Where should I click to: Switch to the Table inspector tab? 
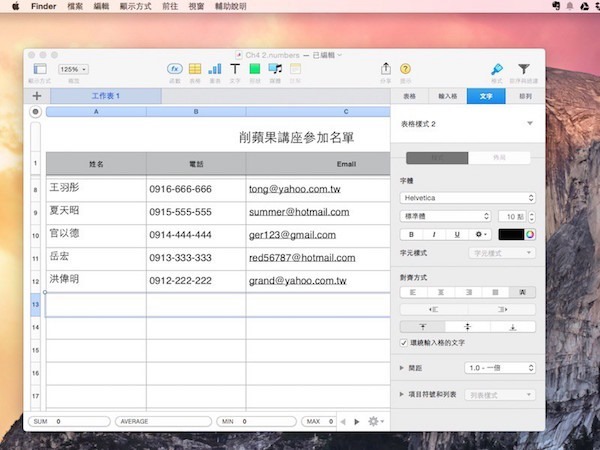409,96
